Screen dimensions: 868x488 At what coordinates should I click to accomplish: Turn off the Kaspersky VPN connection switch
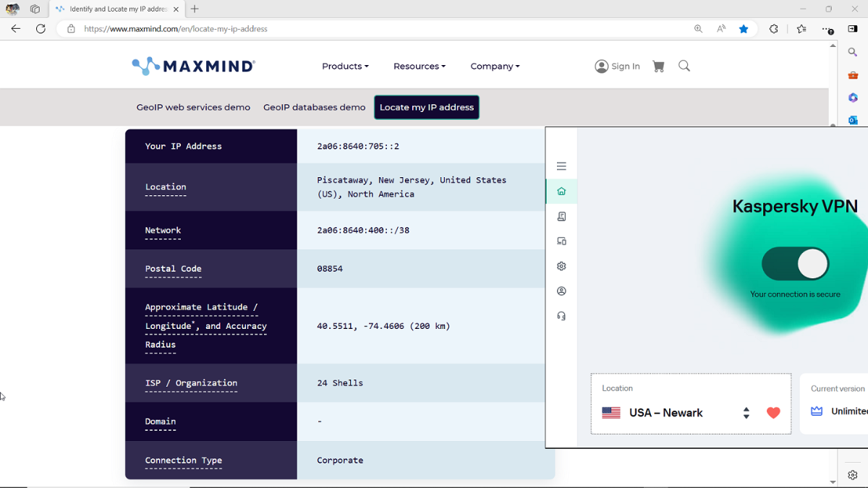click(x=795, y=265)
